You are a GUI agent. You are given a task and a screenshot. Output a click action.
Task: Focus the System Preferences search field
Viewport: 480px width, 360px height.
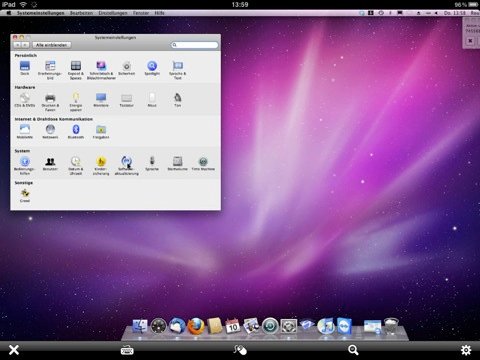(x=195, y=45)
